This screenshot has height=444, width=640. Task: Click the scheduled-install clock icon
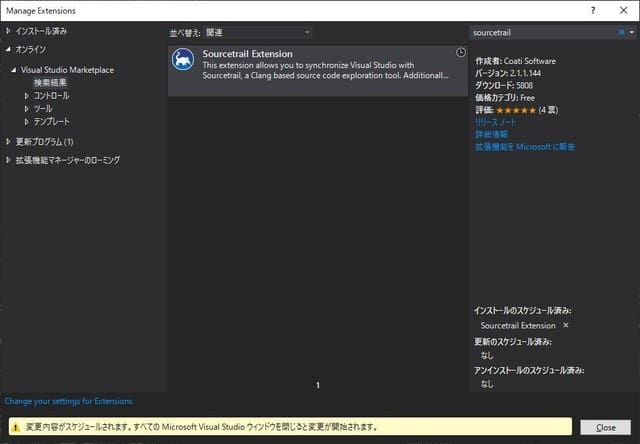click(460, 52)
